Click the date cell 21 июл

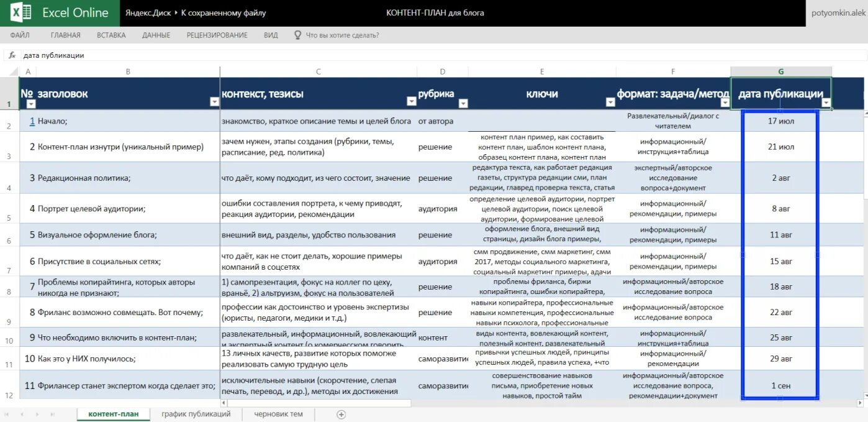pos(781,147)
